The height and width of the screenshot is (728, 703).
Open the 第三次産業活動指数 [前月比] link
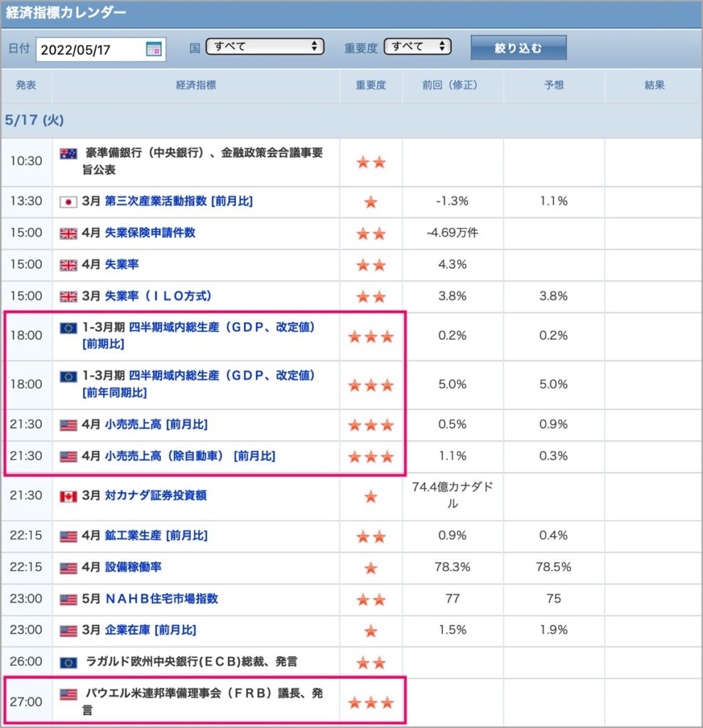point(178,201)
